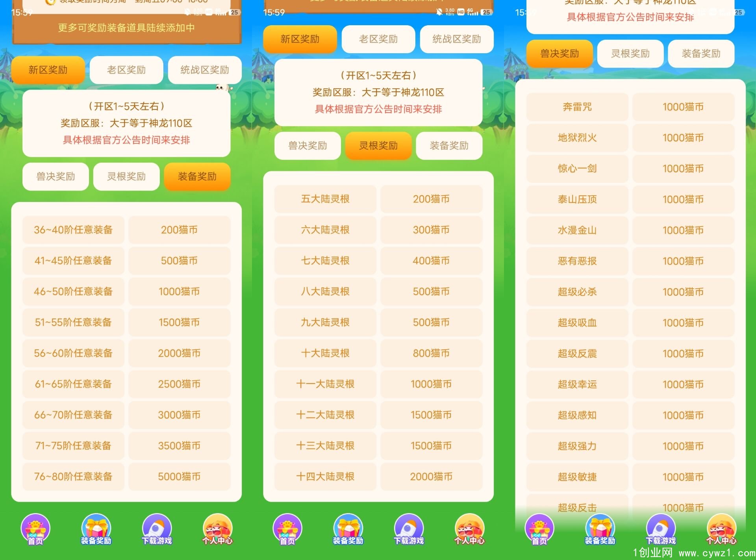Open 个人中心 icon in right screen

[721, 529]
